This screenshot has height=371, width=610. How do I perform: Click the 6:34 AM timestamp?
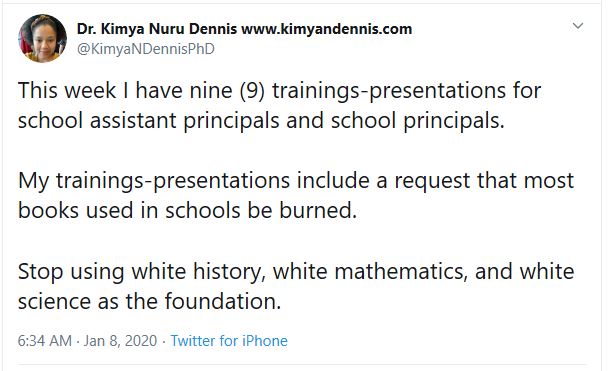click(45, 341)
